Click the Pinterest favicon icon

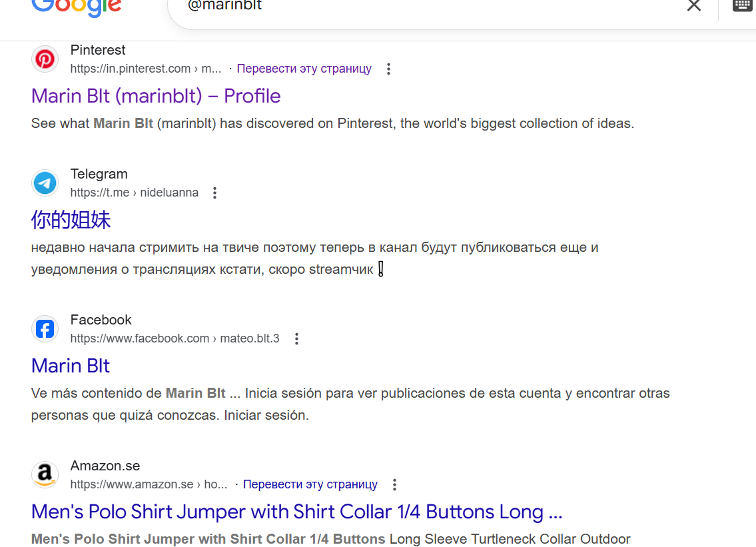(x=45, y=59)
